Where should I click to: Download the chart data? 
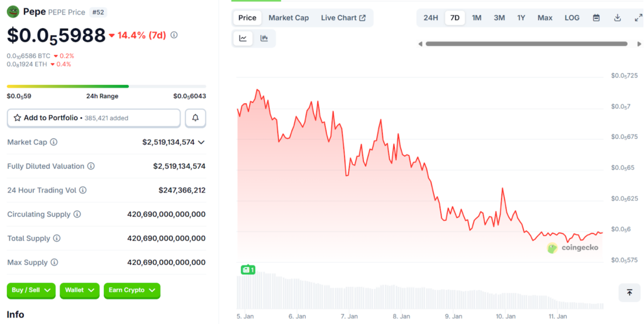(618, 18)
